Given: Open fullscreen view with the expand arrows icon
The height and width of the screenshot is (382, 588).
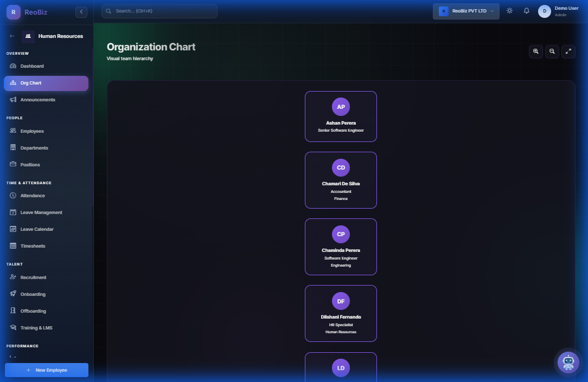Looking at the screenshot, I should (568, 51).
